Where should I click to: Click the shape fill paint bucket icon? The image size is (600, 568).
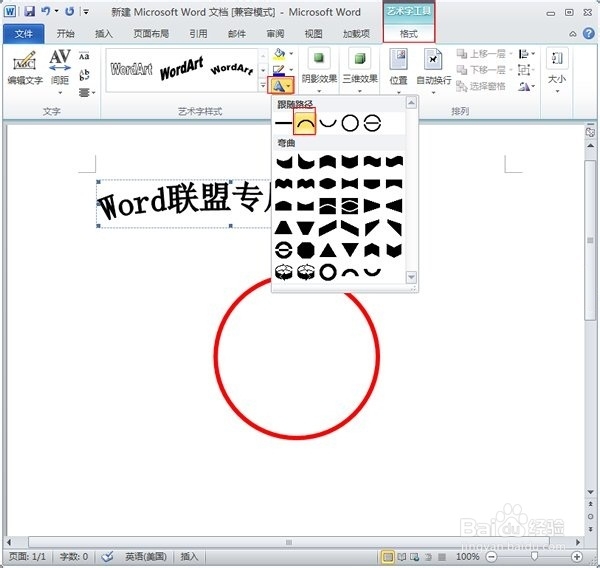point(280,54)
